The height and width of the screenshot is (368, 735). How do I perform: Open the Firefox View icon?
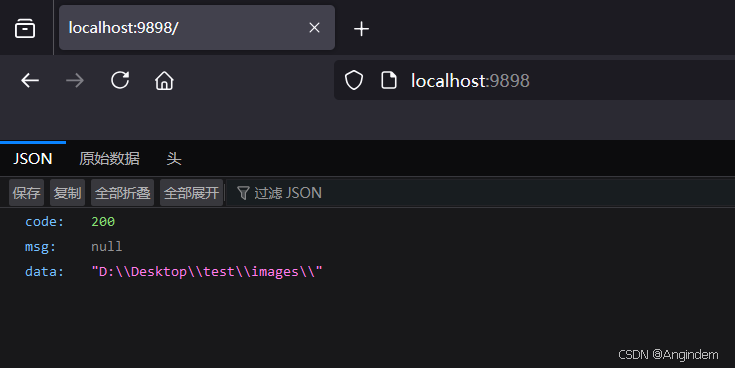(25, 28)
